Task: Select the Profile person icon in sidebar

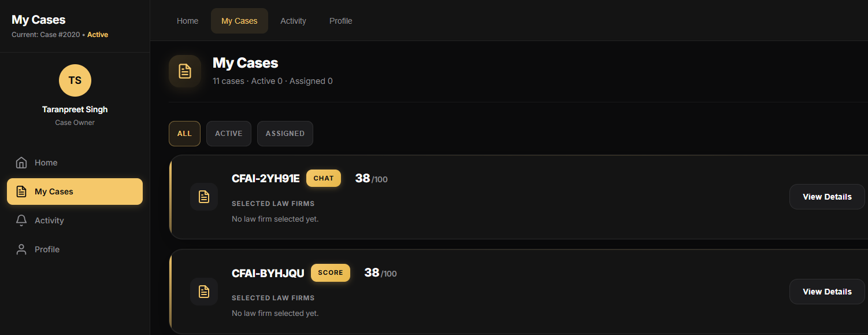Action: [21, 249]
